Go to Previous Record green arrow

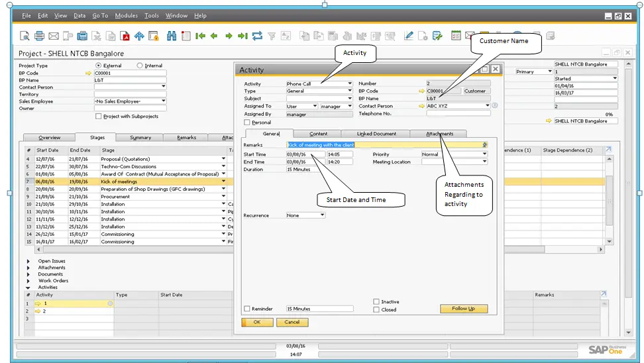(214, 36)
